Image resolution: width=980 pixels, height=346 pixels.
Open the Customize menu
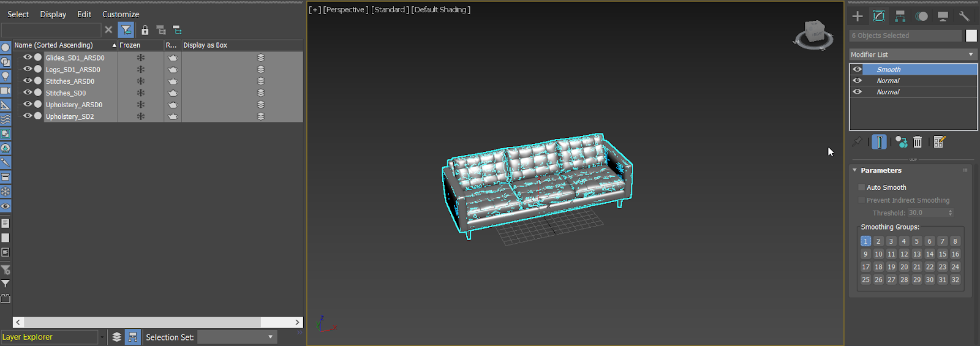[121, 14]
